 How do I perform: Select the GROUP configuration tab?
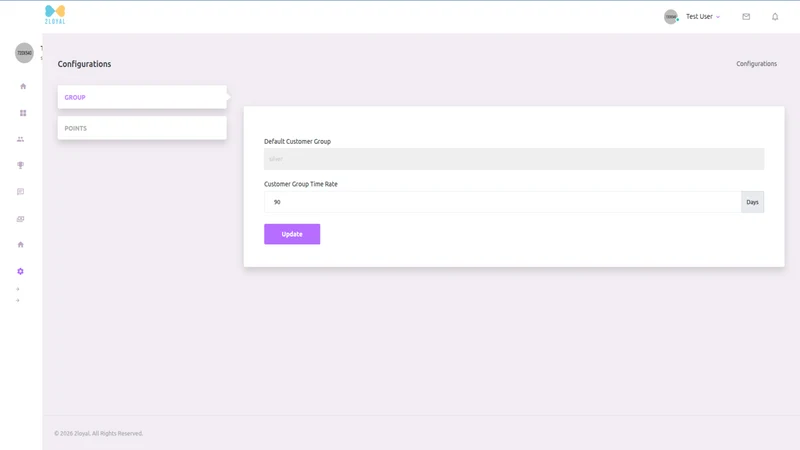pos(142,97)
